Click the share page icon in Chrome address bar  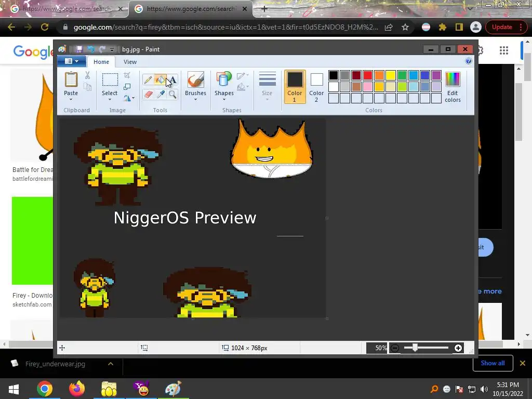(x=389, y=27)
